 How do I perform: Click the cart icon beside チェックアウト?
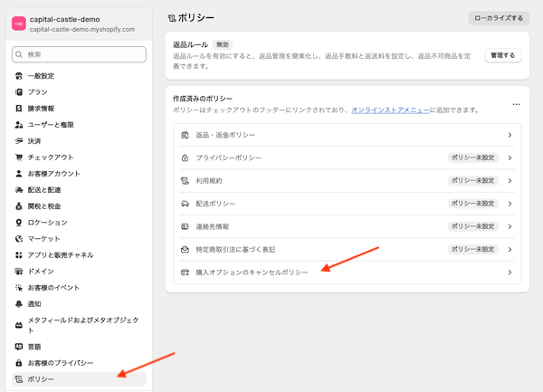click(18, 158)
